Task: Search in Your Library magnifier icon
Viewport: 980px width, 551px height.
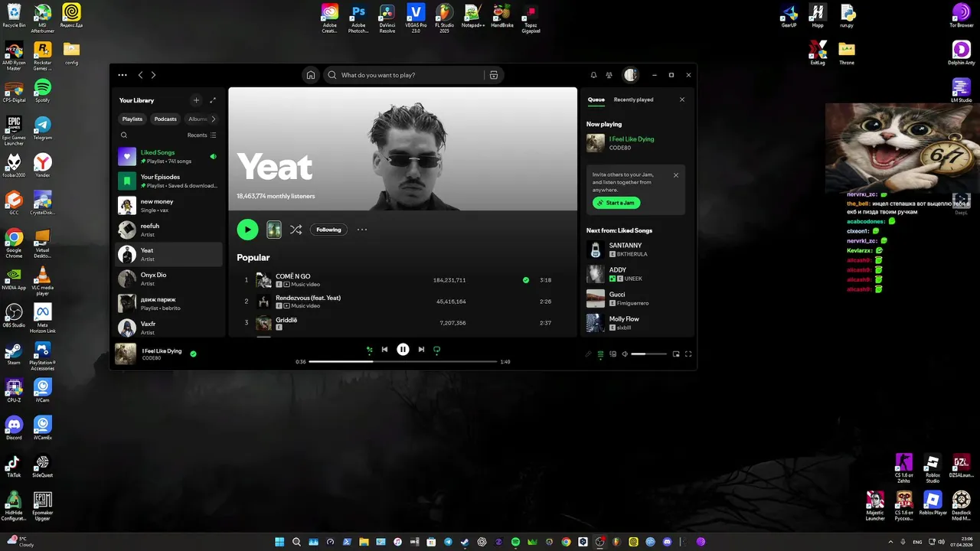Action: coord(124,135)
